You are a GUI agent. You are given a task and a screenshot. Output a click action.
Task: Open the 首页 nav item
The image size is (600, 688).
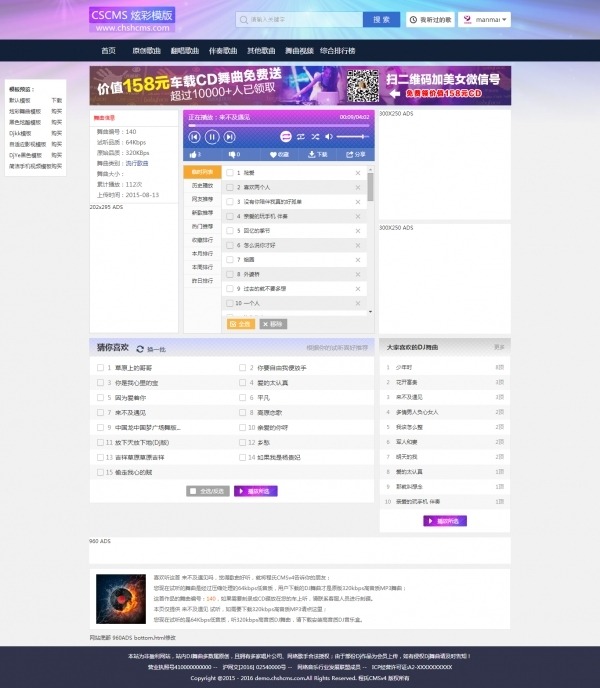108,51
